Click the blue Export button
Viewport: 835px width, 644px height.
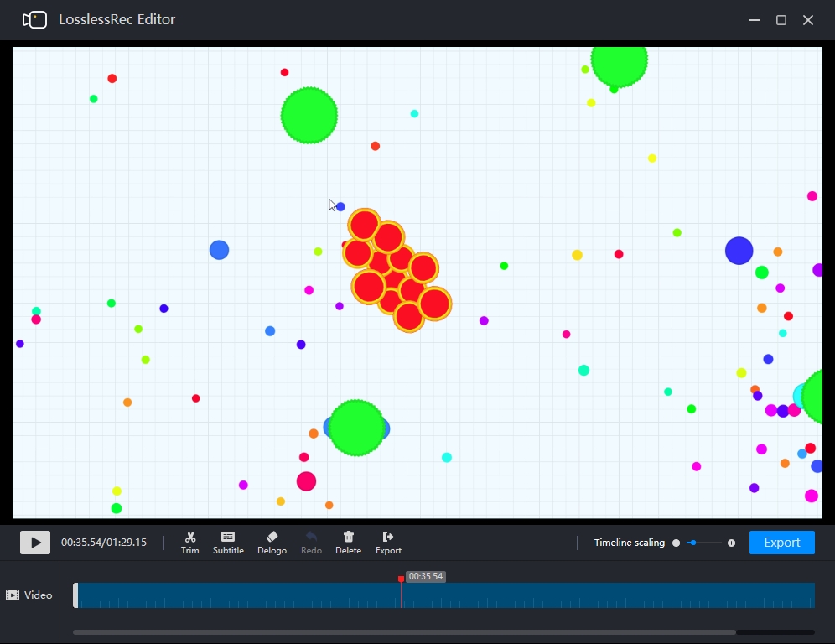coord(781,543)
